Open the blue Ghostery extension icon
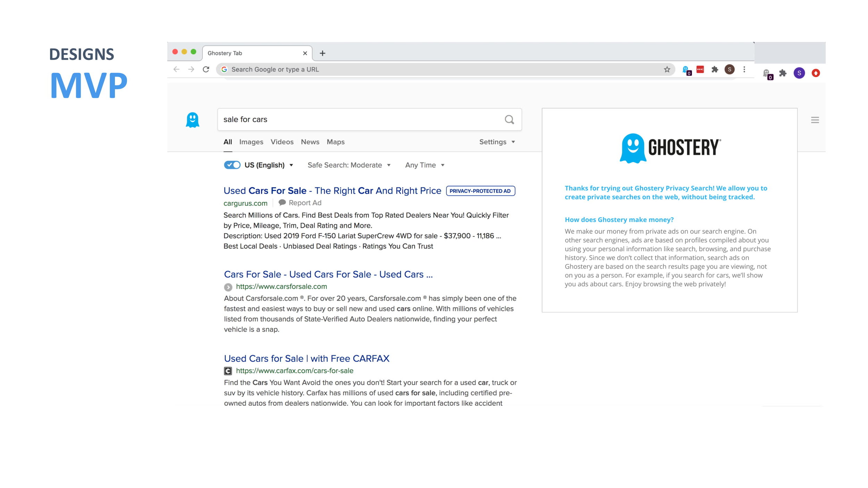 tap(686, 70)
